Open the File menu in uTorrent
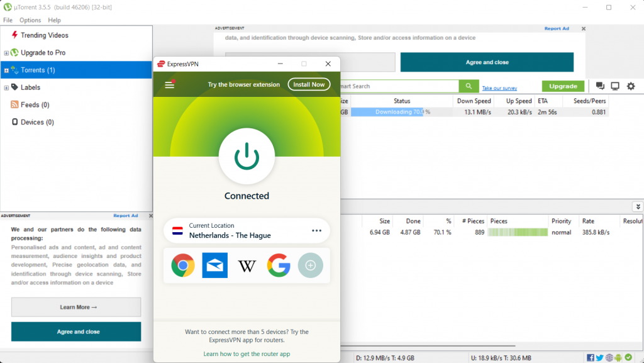644x363 pixels. pos(8,20)
